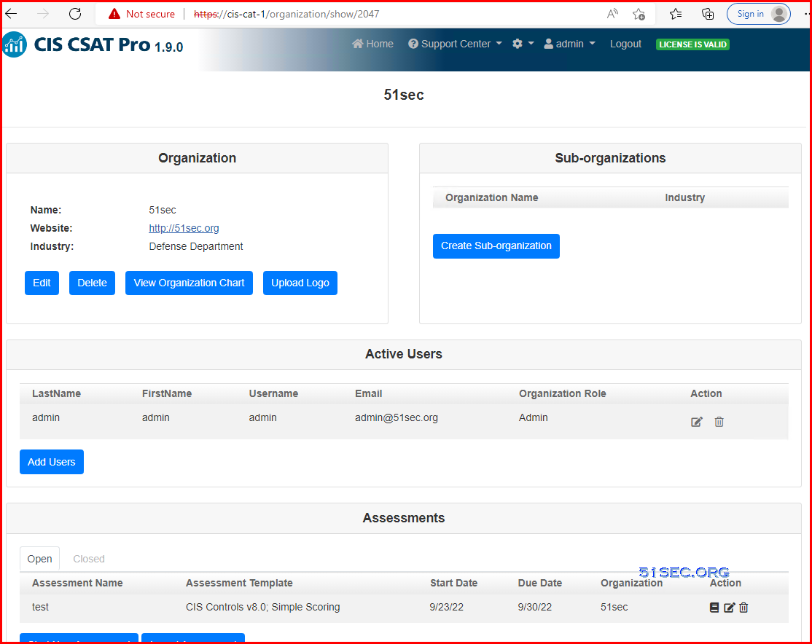
Task: Expand the admin user dropdown in navbar
Action: [569, 44]
